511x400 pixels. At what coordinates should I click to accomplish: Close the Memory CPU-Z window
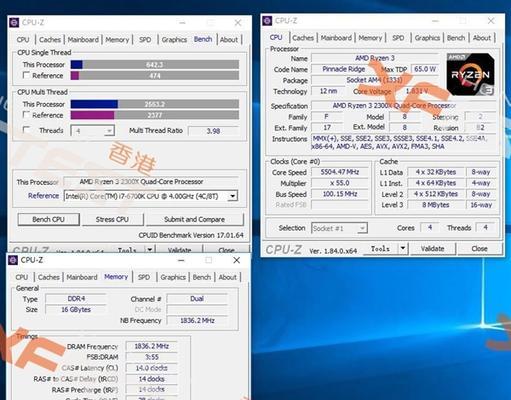pos(236,260)
